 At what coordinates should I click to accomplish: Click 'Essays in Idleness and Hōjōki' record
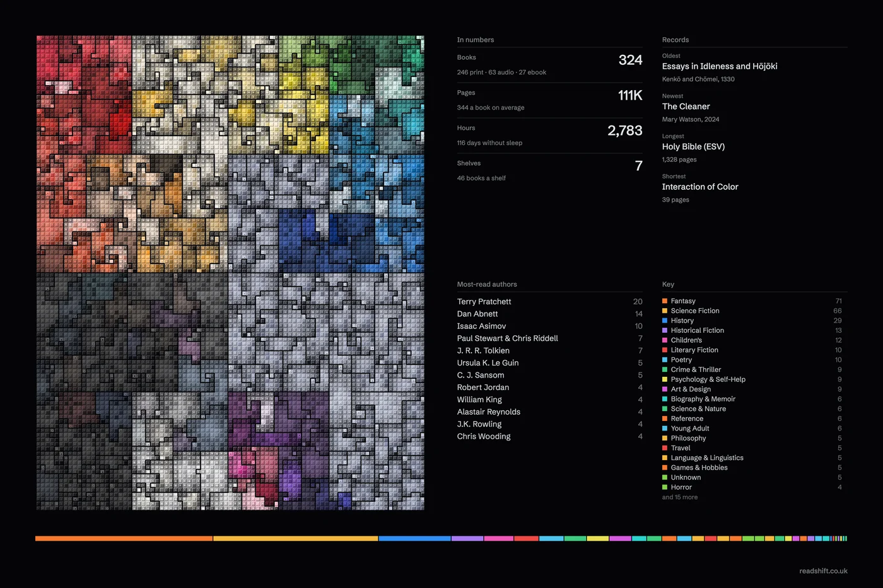(720, 66)
